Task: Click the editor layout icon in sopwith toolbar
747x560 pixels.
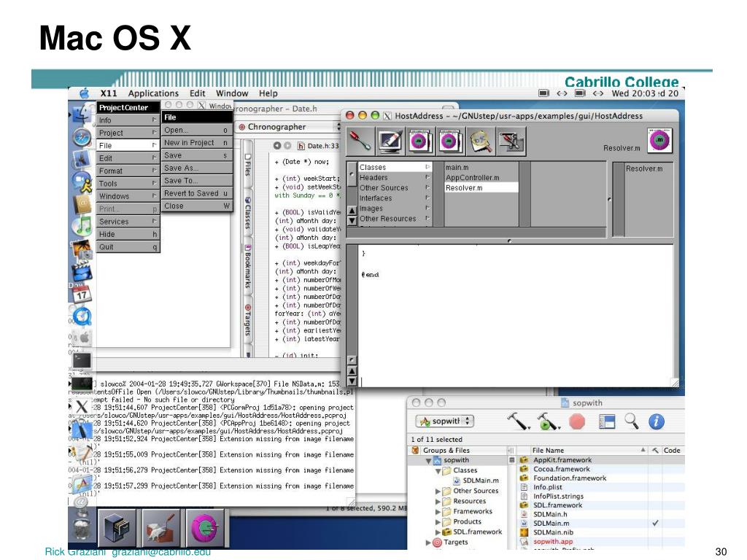Action: [x=606, y=421]
